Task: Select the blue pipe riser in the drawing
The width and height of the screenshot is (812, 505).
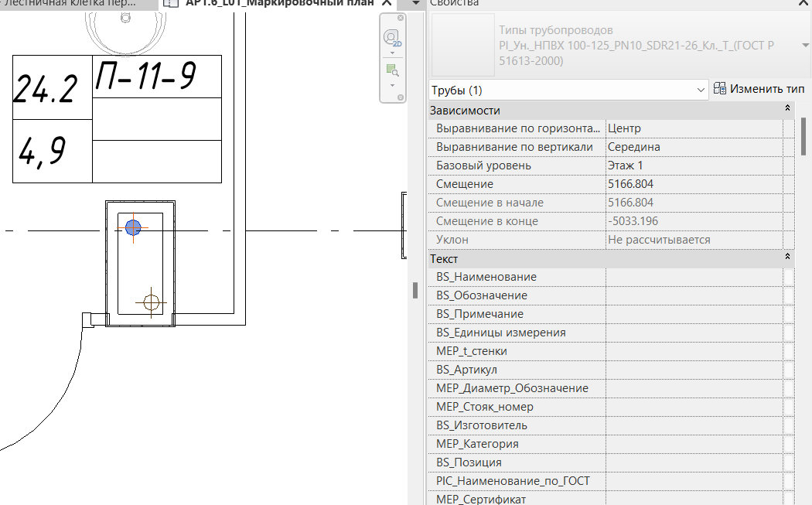Action: tap(133, 227)
